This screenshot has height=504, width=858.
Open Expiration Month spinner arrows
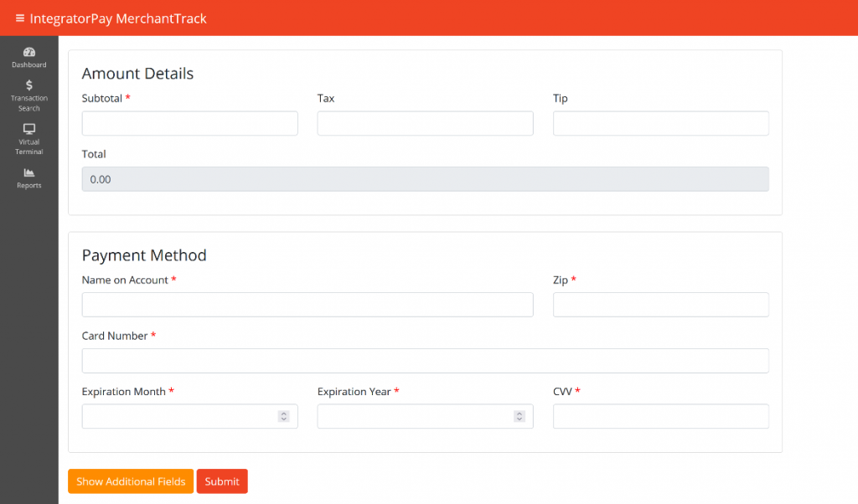(x=283, y=416)
